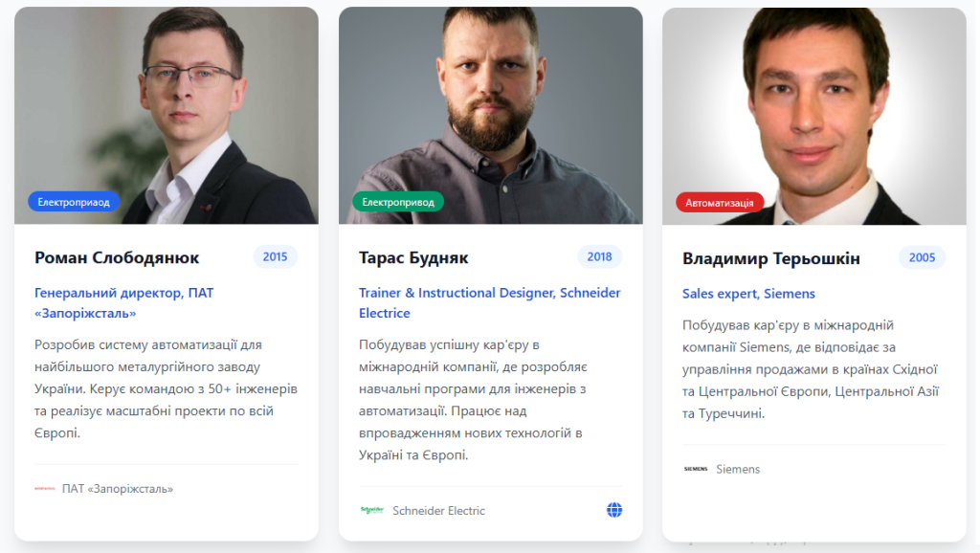Click the 2018 graduation year badge

pyautogui.click(x=599, y=256)
